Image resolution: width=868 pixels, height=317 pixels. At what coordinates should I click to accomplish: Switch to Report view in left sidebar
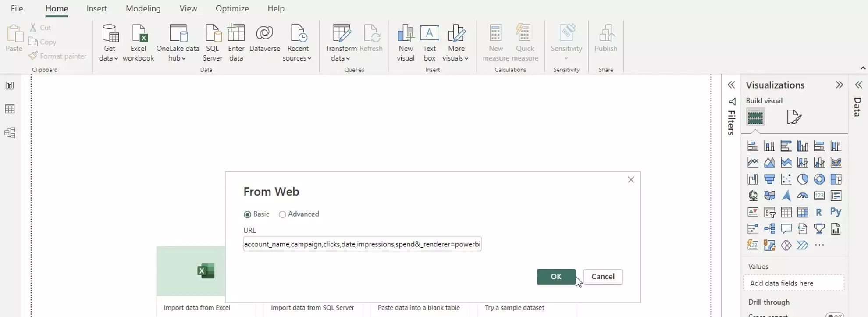pos(10,85)
